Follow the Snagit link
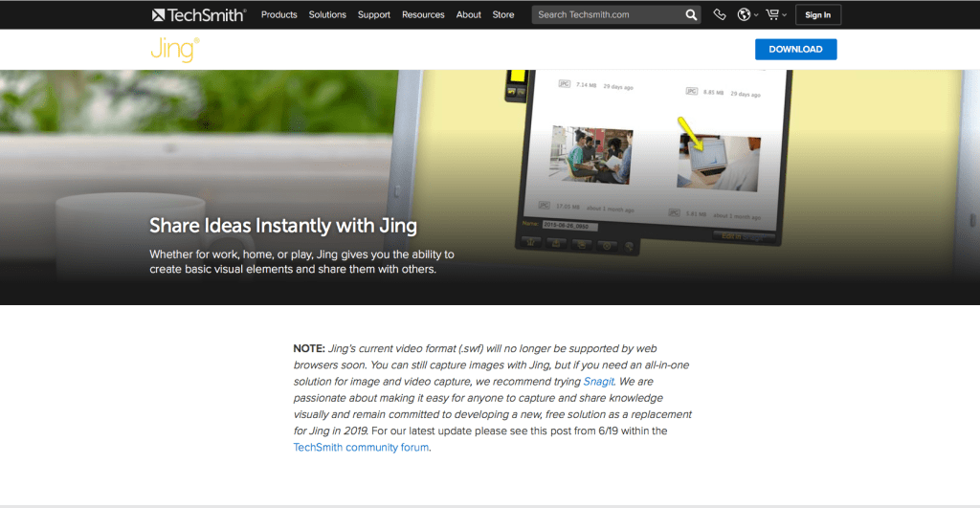 point(598,381)
